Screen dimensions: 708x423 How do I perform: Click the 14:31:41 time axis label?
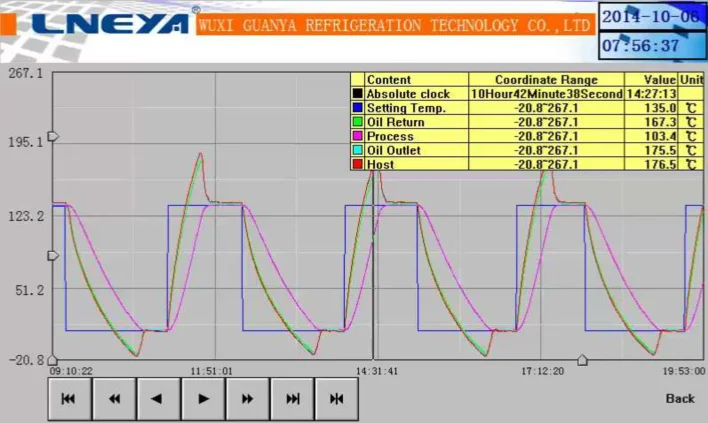pyautogui.click(x=377, y=371)
